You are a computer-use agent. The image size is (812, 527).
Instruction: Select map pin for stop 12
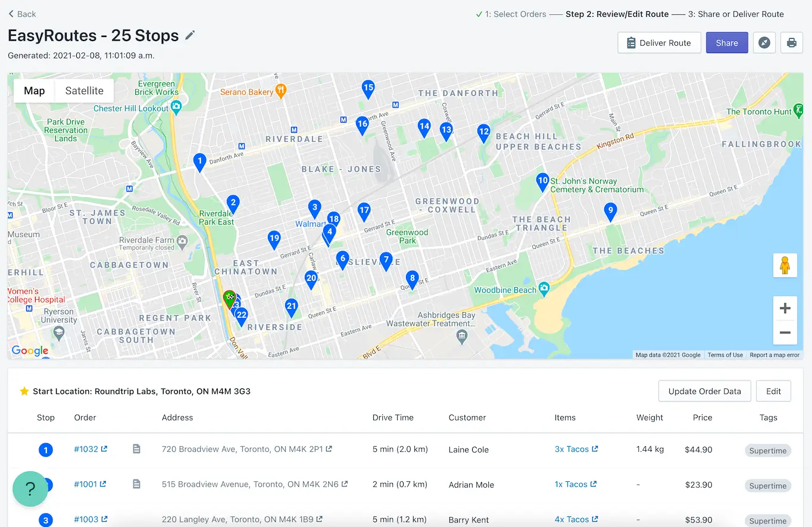(x=484, y=133)
